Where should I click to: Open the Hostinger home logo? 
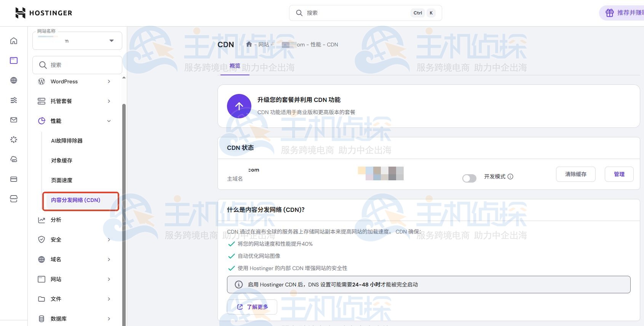(x=43, y=13)
